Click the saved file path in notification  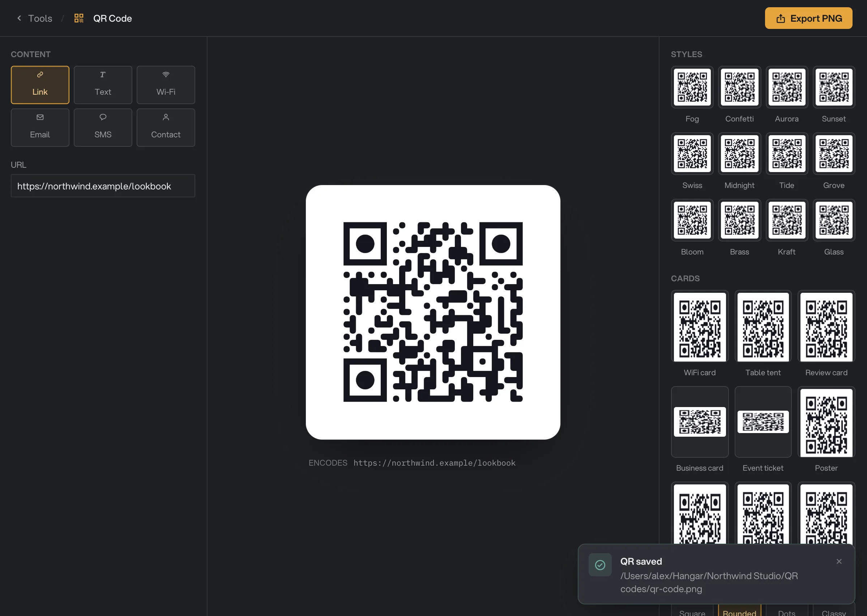tap(709, 582)
